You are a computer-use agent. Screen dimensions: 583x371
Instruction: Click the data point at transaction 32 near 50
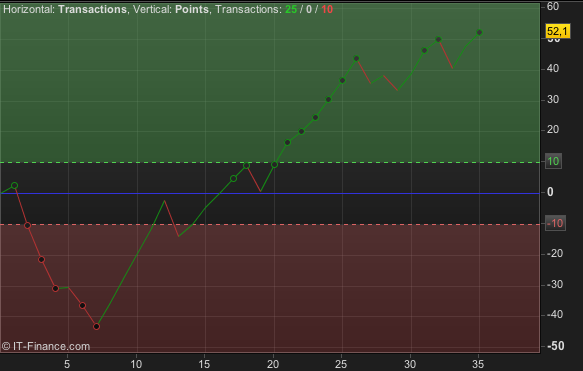(x=438, y=39)
